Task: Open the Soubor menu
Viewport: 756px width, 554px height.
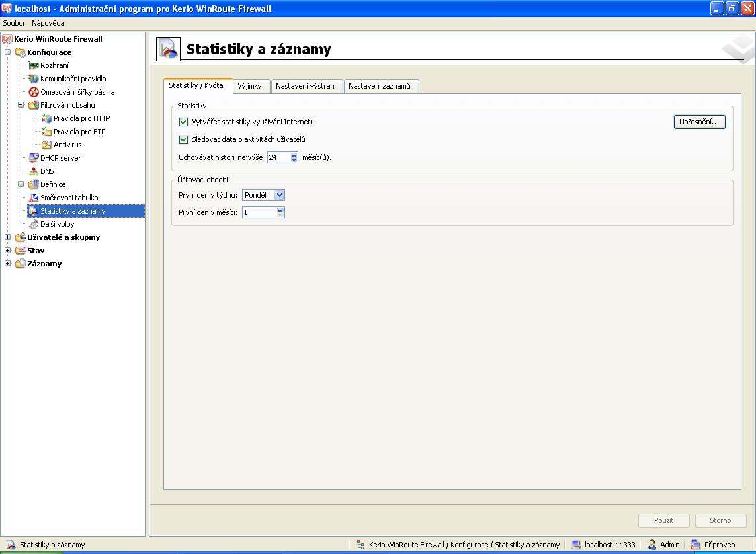Action: click(14, 23)
